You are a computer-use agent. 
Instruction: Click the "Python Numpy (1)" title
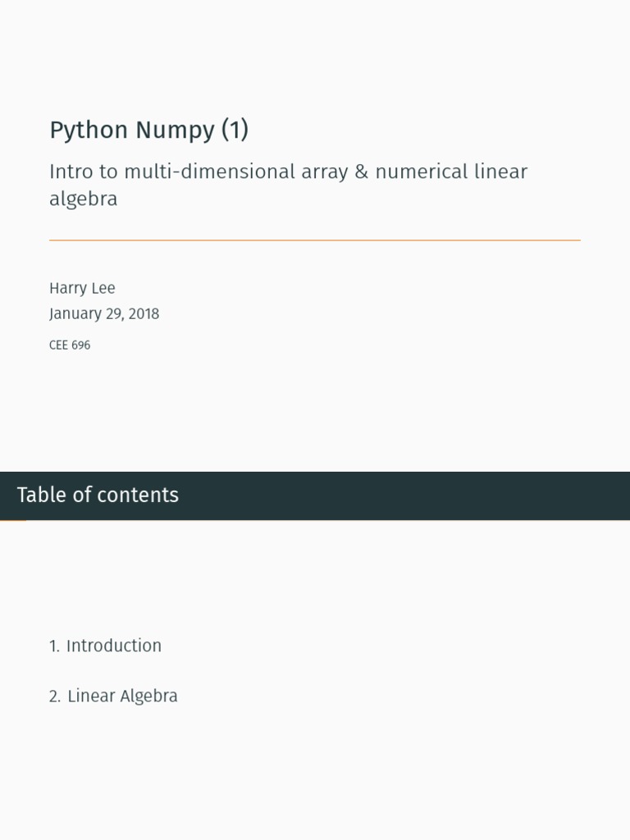(148, 130)
